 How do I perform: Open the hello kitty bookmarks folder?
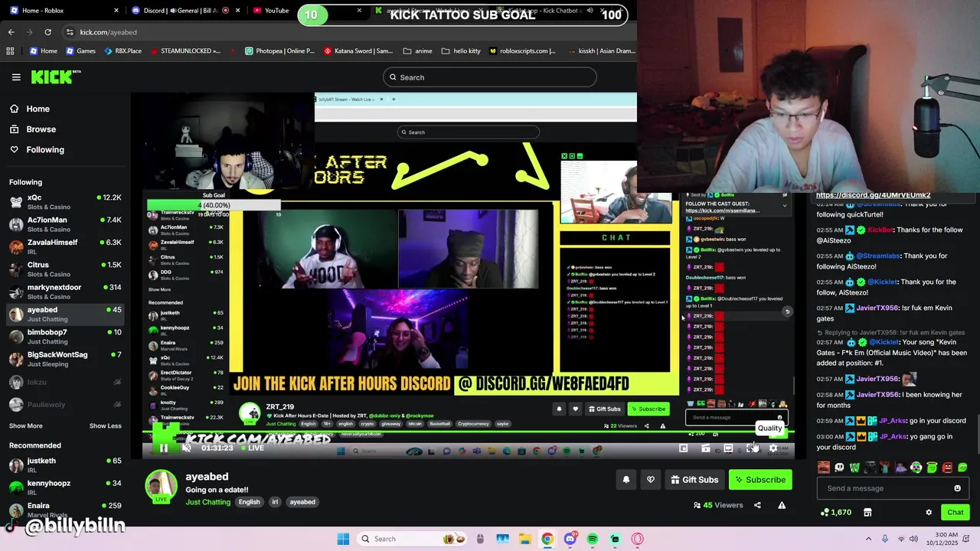pos(461,51)
